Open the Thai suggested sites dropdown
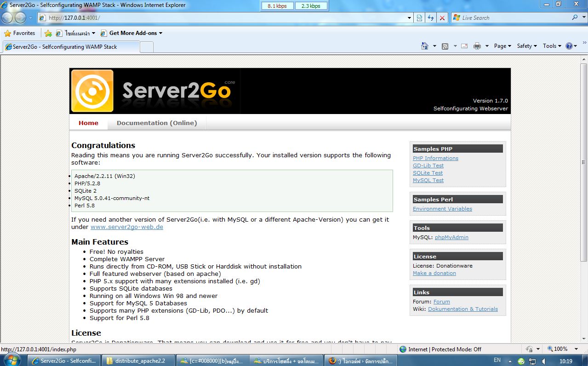Image resolution: width=588 pixels, height=366 pixels. 75,33
